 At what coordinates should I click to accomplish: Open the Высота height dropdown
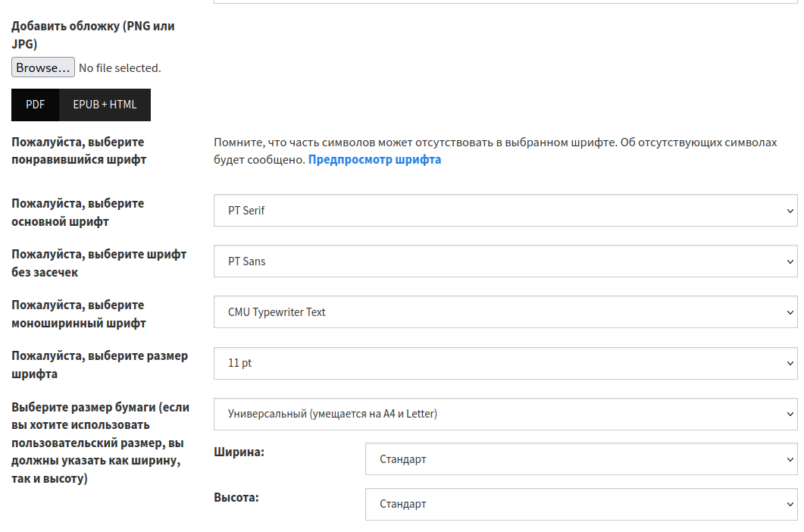pyautogui.click(x=581, y=504)
